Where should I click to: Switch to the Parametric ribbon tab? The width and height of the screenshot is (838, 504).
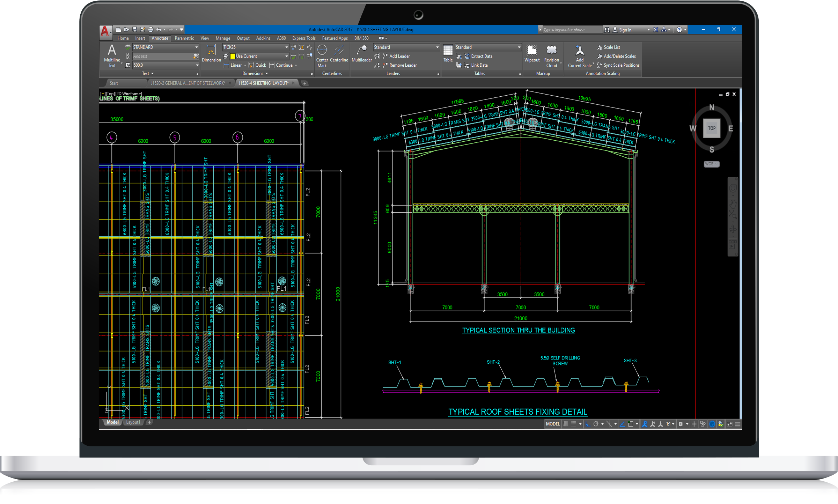pyautogui.click(x=184, y=38)
